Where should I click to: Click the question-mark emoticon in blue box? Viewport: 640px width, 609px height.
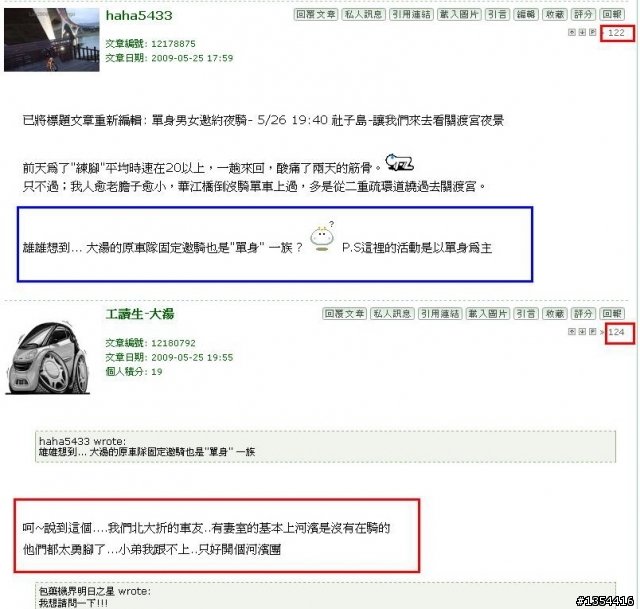pos(322,237)
